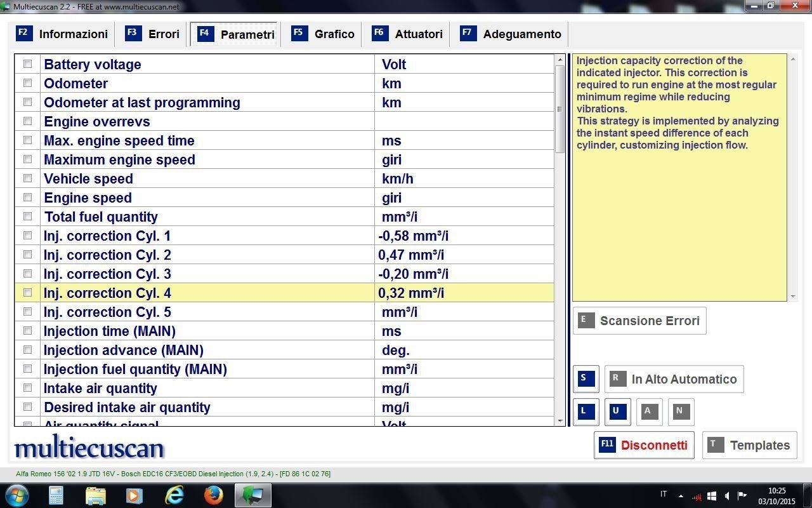Click the volume speaker tray icon
This screenshot has width=812, height=508.
point(726,495)
